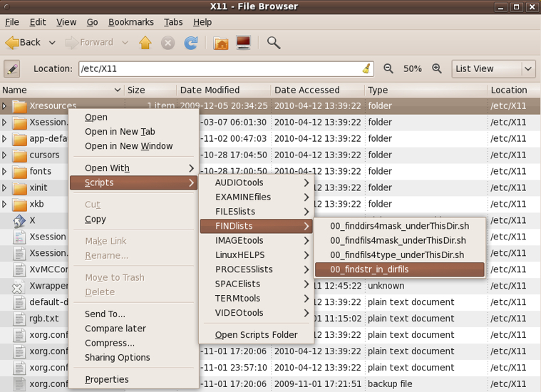Open the Home folder icon
This screenshot has width=541, height=392.
tap(221, 43)
